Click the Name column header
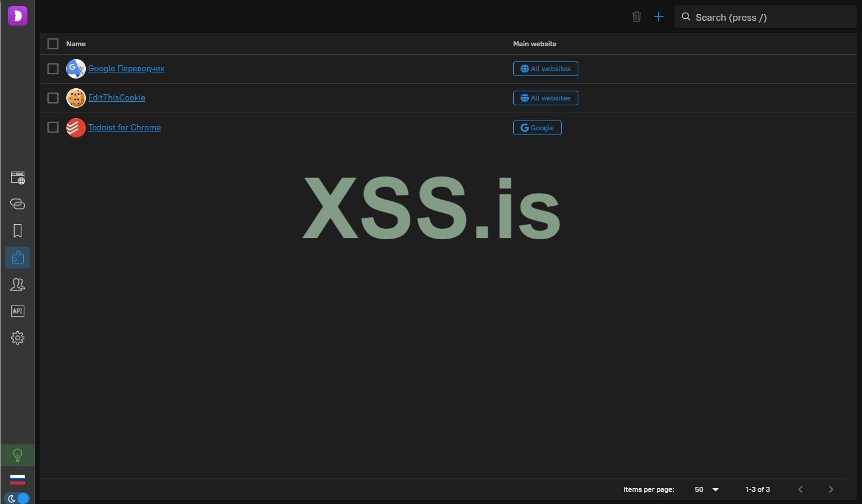Screen dimensions: 862x504 tap(76, 44)
